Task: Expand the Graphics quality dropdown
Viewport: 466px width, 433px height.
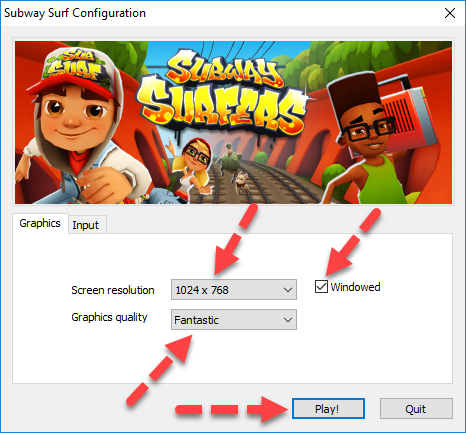Action: 234,320
